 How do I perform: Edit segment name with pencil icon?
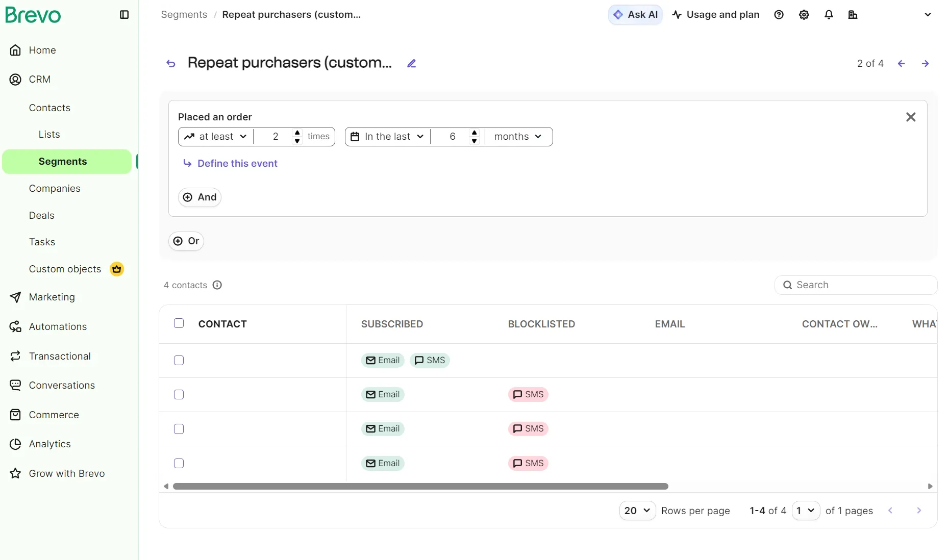411,64
